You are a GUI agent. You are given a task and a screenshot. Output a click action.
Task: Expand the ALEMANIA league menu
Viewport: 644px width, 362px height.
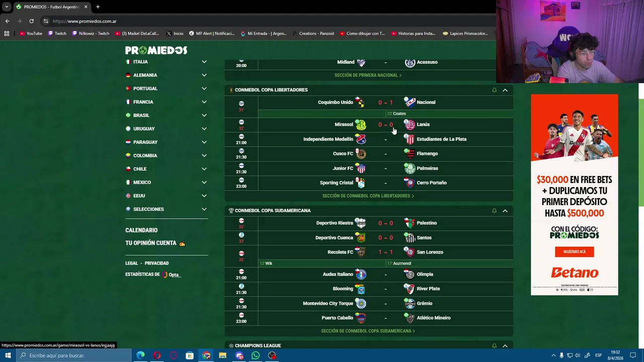pyautogui.click(x=204, y=75)
